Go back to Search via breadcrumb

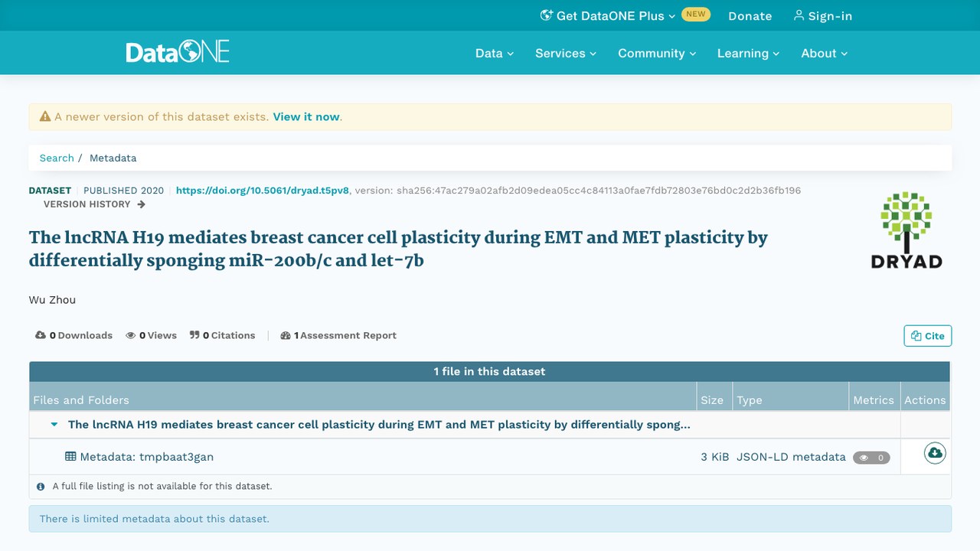point(57,158)
